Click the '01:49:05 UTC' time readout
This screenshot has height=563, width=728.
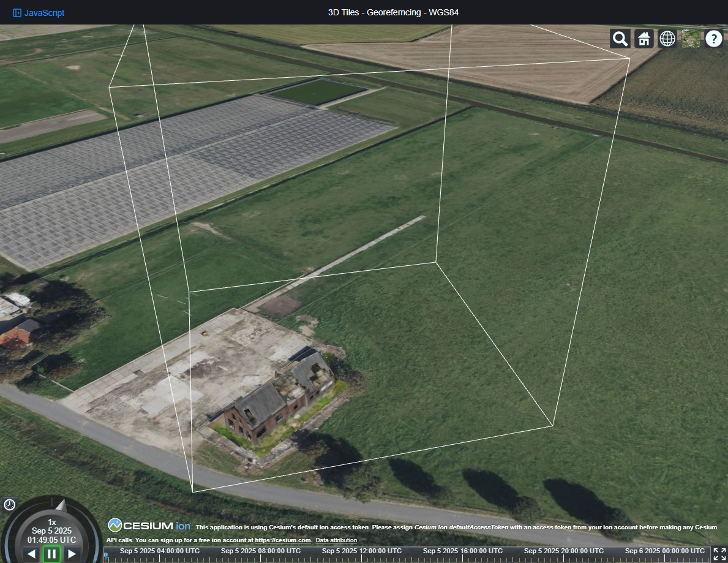(x=51, y=540)
